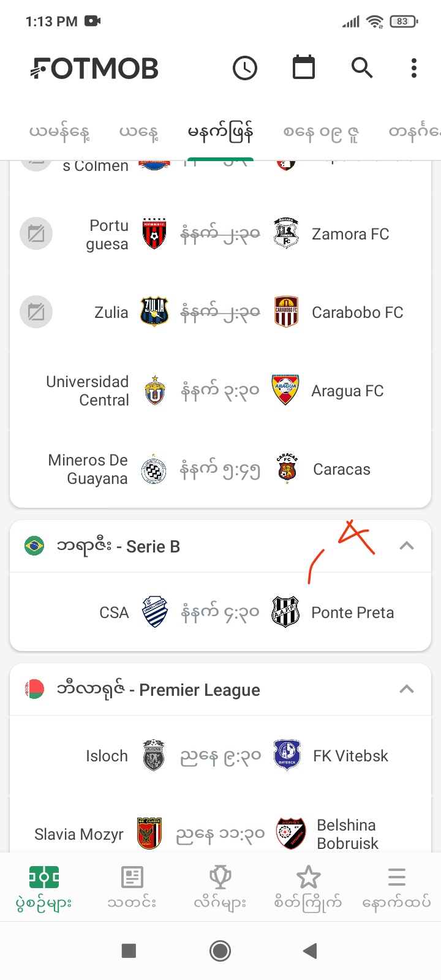Screen dimensions: 441x980
Task: Open Mineros De Guayana vs Caracas match
Action: [x=221, y=470]
